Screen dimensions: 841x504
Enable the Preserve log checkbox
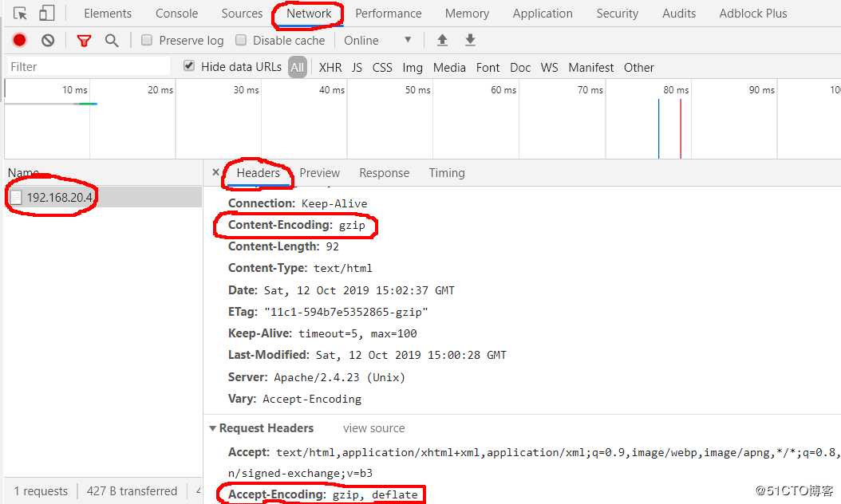147,40
